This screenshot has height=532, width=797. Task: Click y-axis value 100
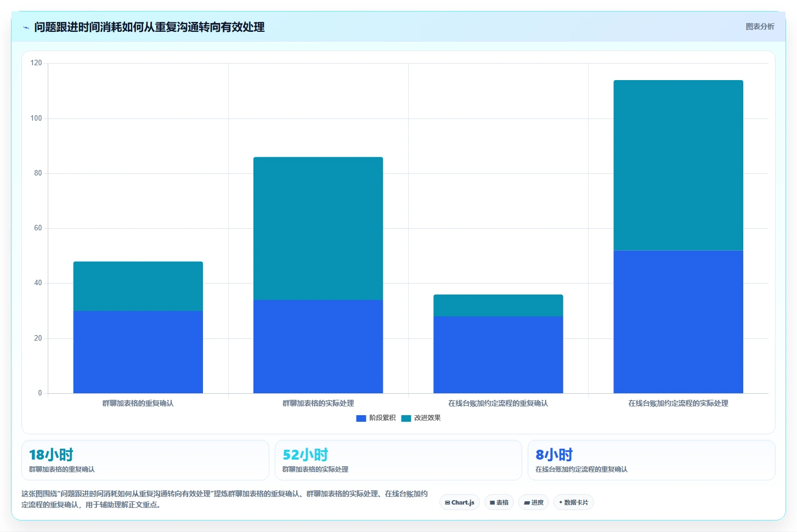pyautogui.click(x=36, y=118)
